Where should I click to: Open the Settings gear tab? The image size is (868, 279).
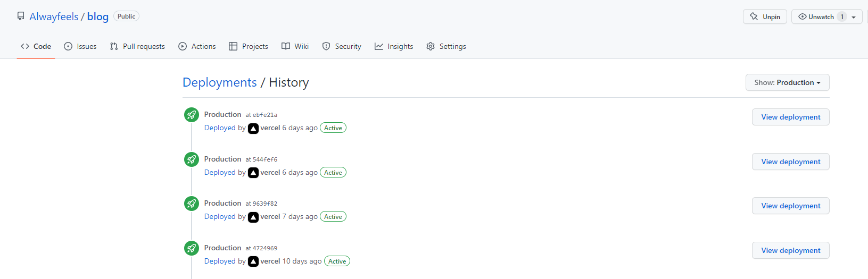tap(446, 46)
